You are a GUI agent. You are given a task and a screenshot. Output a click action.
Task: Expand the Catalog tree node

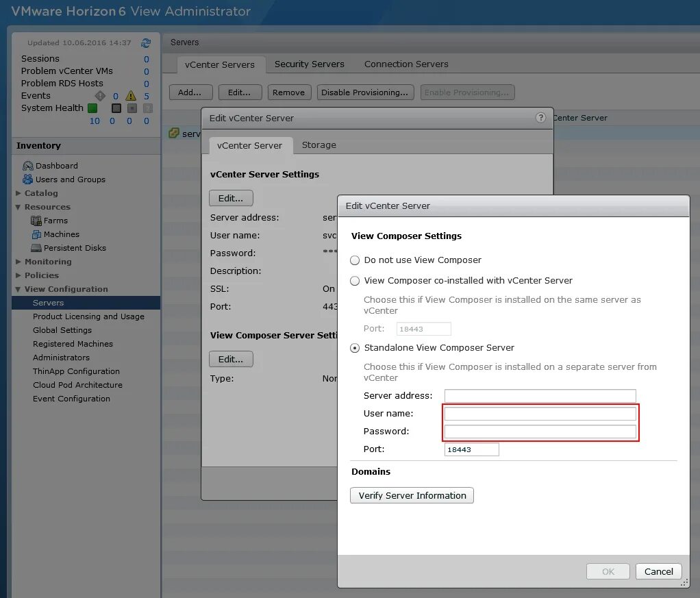pyautogui.click(x=18, y=193)
